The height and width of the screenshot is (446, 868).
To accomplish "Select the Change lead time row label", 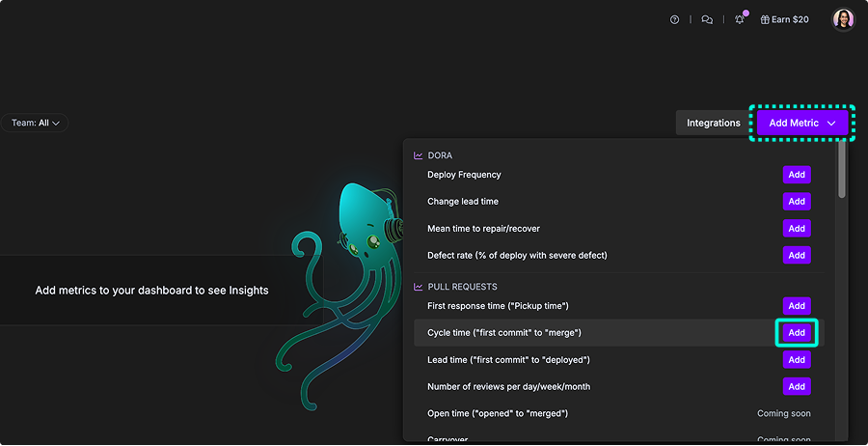I will tap(463, 202).
